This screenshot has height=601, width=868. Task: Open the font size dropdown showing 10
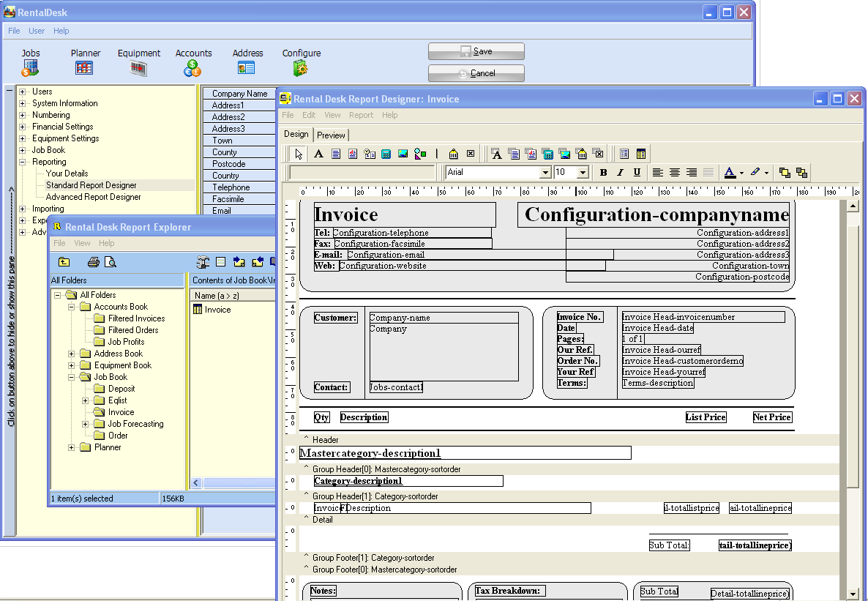point(583,173)
